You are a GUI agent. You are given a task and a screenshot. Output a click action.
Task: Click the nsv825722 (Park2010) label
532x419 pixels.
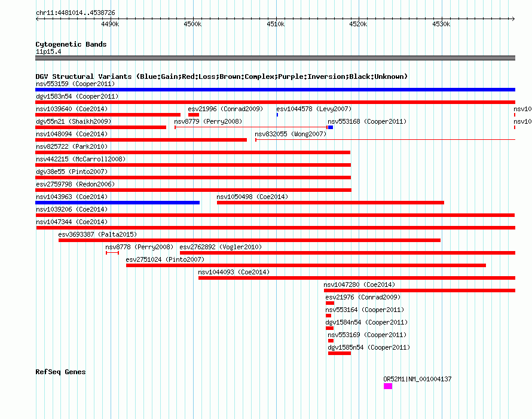(72, 146)
